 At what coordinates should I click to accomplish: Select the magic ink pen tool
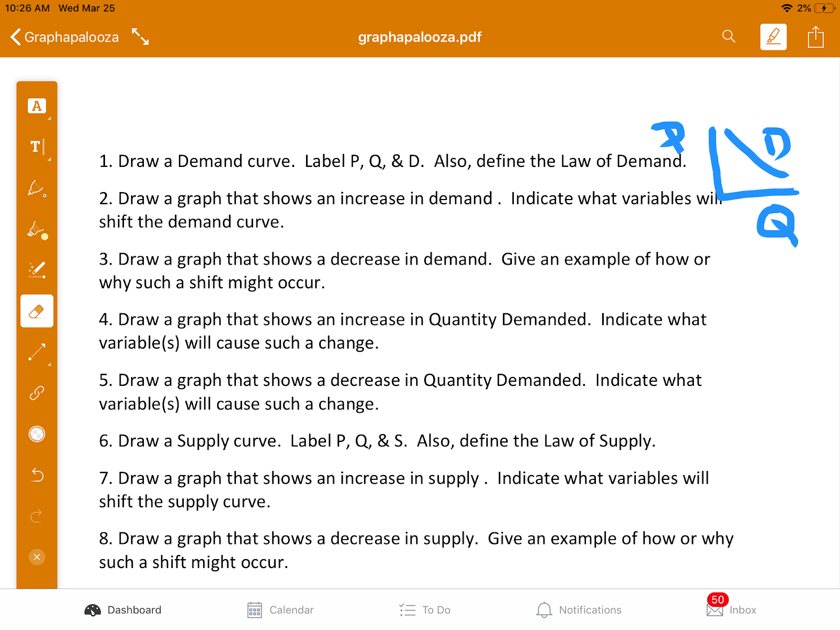(37, 270)
